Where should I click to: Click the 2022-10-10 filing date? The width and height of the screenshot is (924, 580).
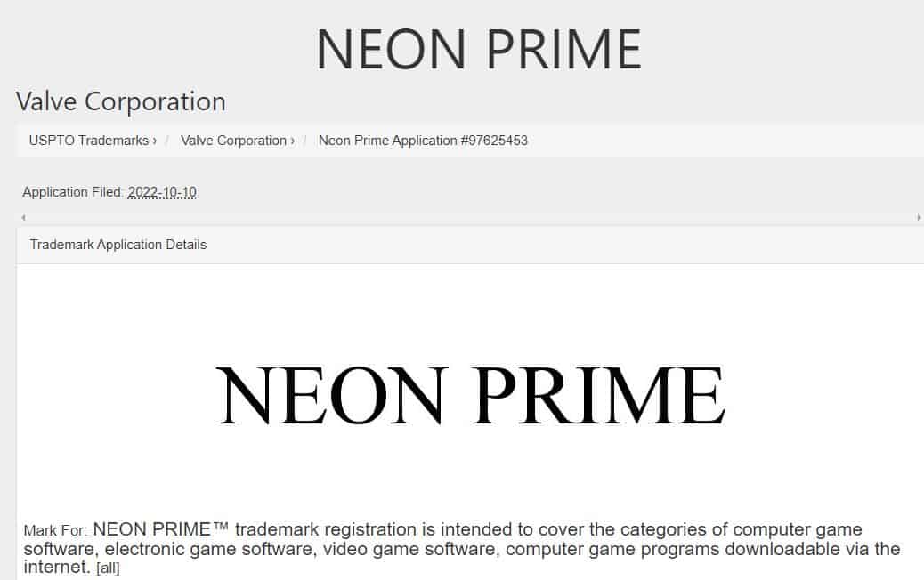tap(162, 192)
